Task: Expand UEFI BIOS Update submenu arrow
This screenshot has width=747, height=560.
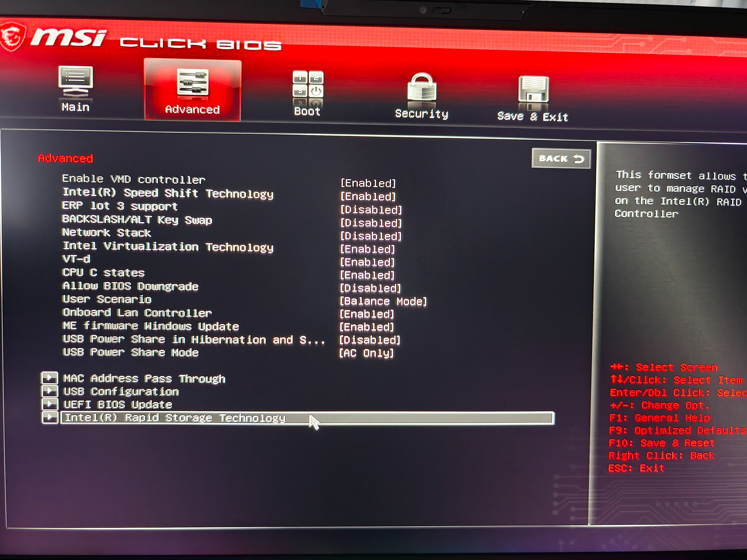Action: coord(49,404)
